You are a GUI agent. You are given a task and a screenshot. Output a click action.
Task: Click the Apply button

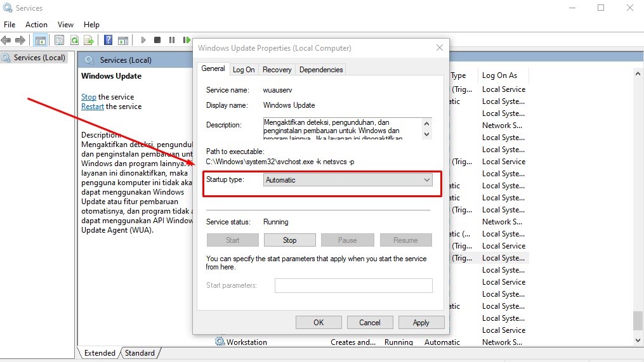pos(421,322)
